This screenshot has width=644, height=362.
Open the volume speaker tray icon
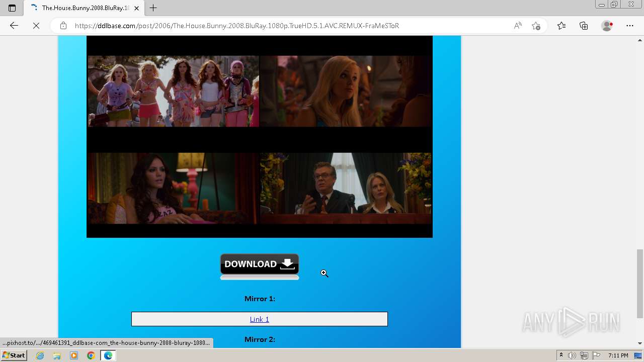(x=572, y=355)
